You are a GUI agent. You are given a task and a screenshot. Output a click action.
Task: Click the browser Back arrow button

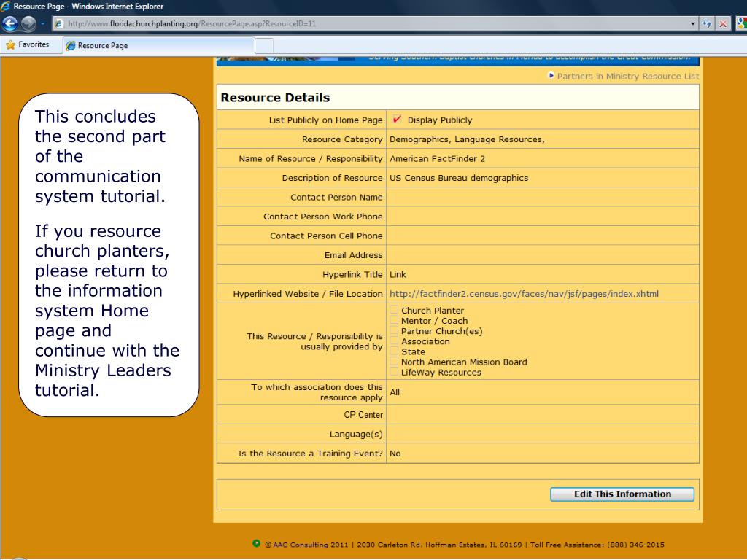[10, 23]
